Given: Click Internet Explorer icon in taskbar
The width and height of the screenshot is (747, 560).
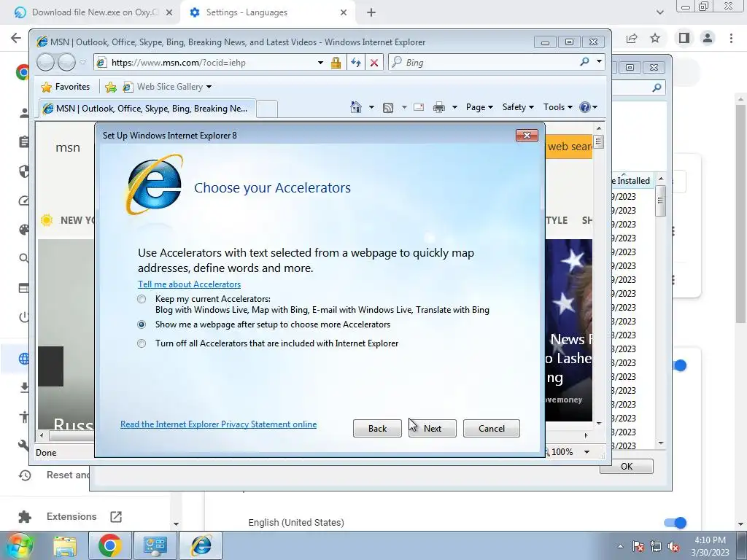Looking at the screenshot, I should pos(201,545).
